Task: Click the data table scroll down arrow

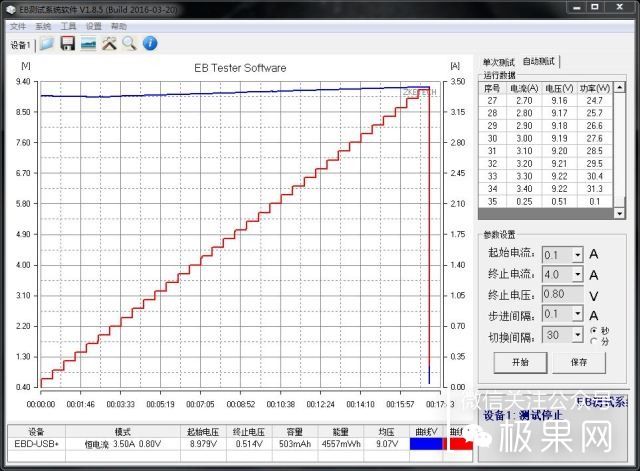Action: point(620,213)
